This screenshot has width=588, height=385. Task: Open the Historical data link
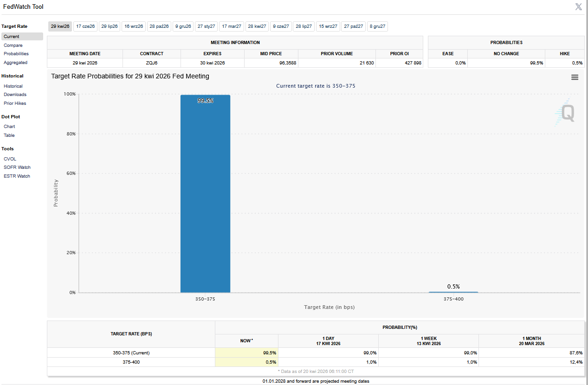[x=13, y=86]
